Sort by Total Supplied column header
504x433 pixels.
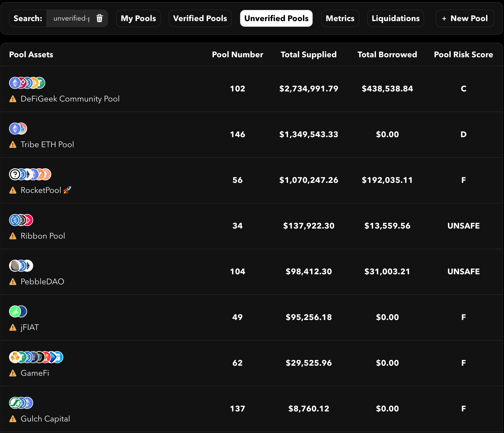pos(309,55)
